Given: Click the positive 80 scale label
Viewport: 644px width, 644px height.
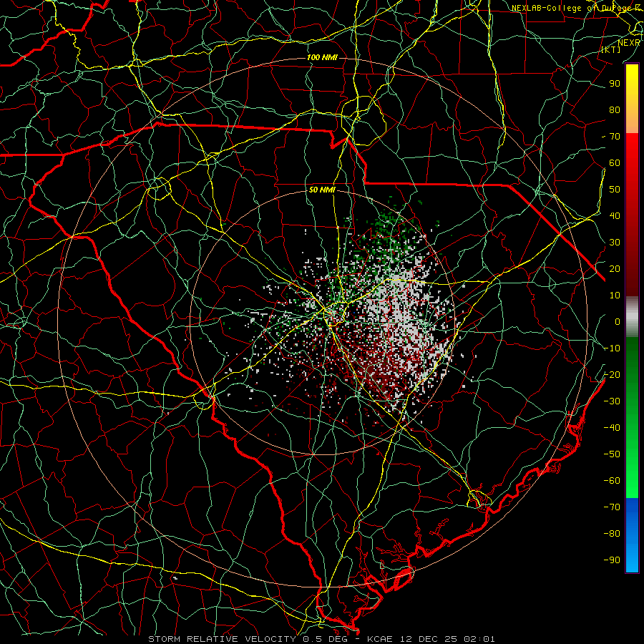Looking at the screenshot, I should click(615, 110).
